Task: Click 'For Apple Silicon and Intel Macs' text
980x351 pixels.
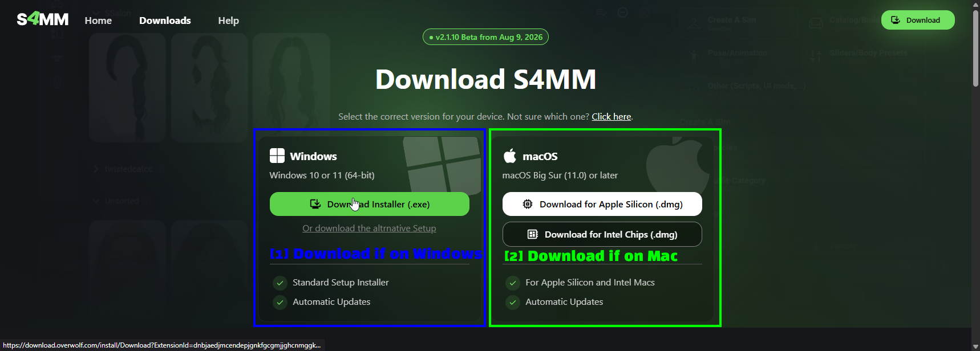Action: click(x=590, y=283)
